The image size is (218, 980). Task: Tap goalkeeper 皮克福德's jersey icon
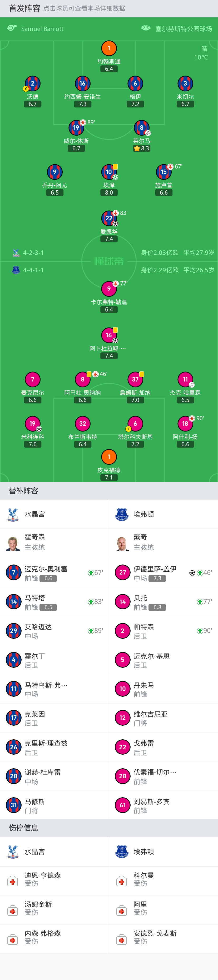tap(109, 457)
